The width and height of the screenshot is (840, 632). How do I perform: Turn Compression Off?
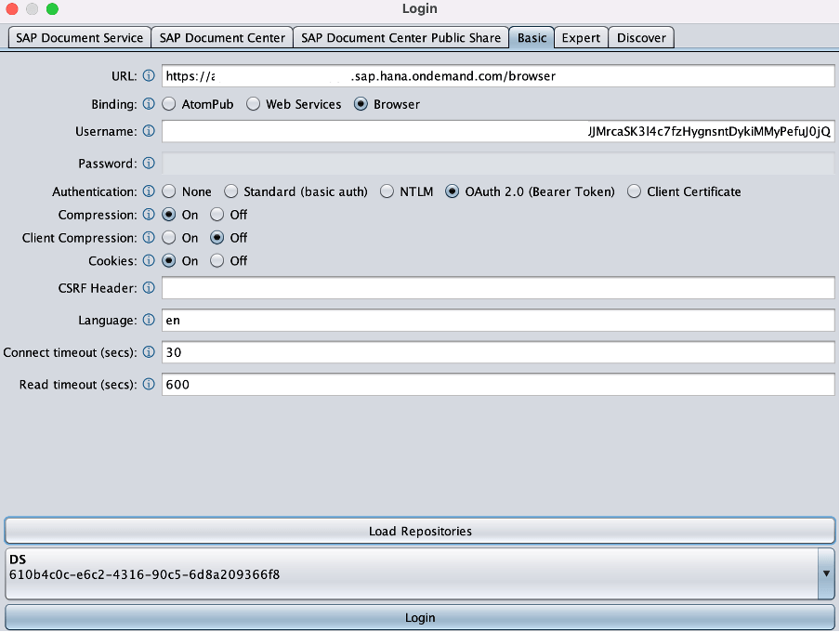[x=217, y=215]
